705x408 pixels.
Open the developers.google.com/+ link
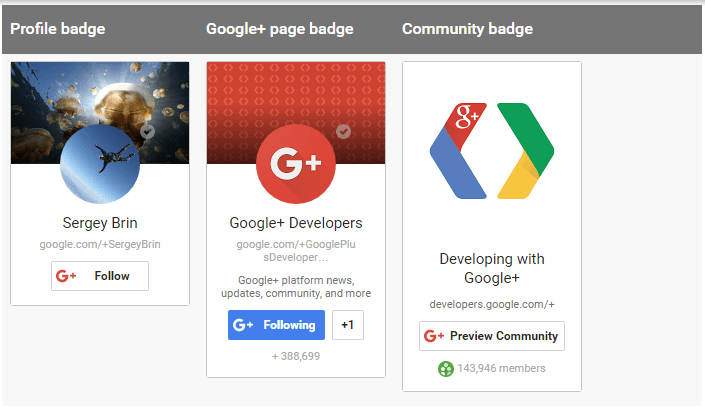click(492, 303)
